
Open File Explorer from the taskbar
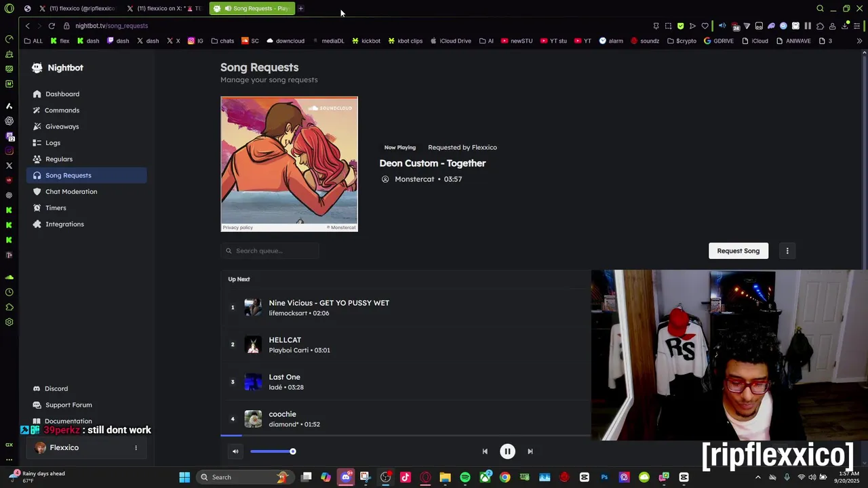pos(445,477)
